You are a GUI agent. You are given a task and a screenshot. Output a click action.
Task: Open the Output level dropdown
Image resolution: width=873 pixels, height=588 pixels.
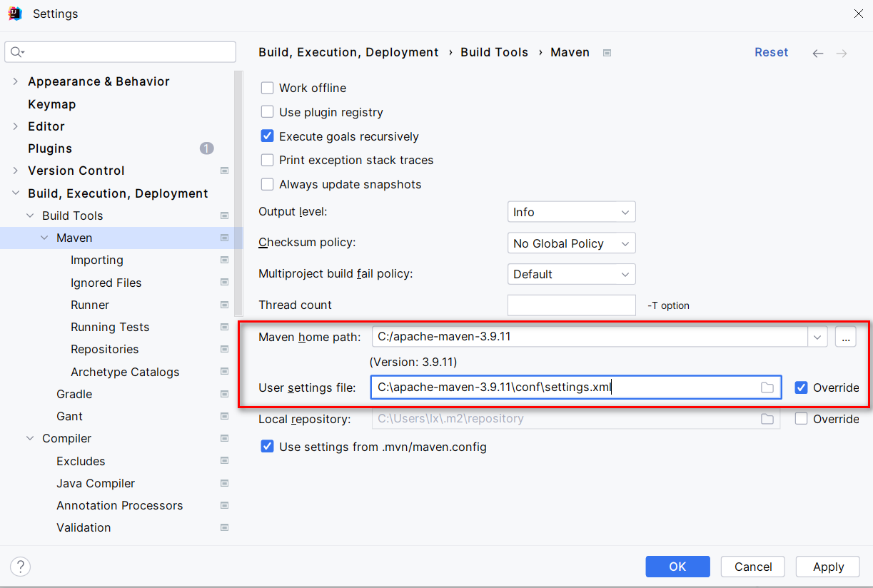(x=571, y=212)
